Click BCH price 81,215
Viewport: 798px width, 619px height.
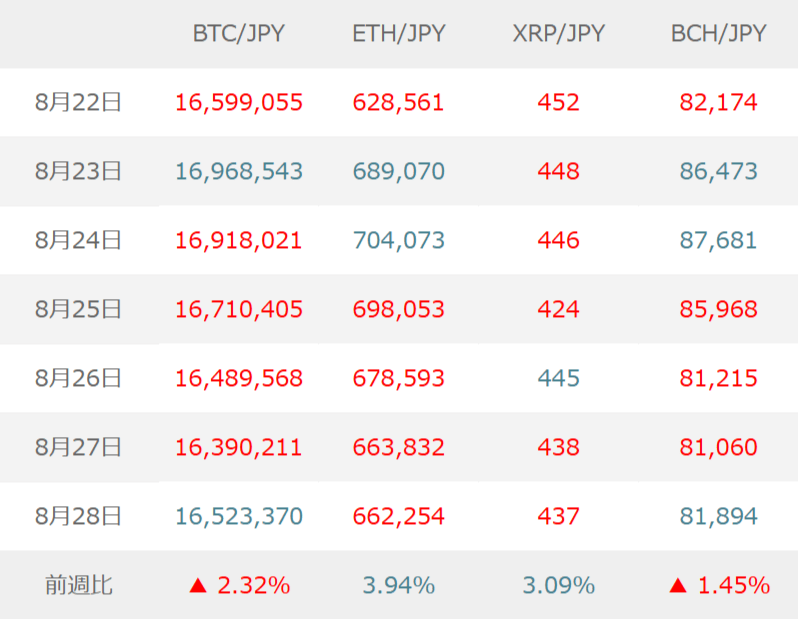pyautogui.click(x=718, y=379)
